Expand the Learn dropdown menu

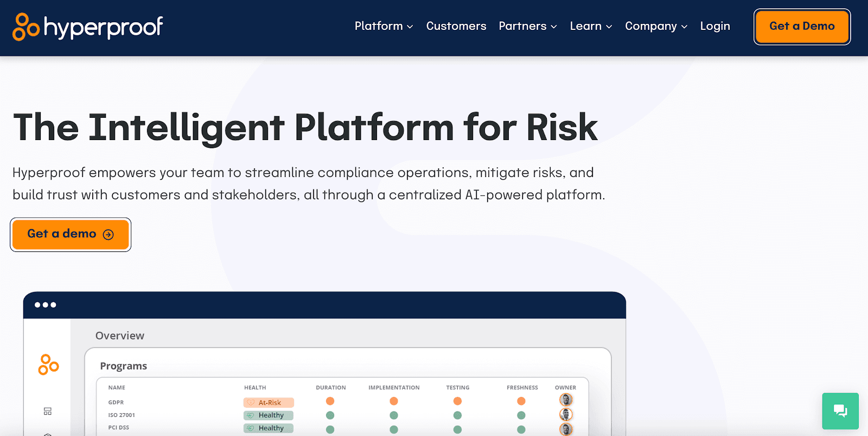(x=591, y=26)
